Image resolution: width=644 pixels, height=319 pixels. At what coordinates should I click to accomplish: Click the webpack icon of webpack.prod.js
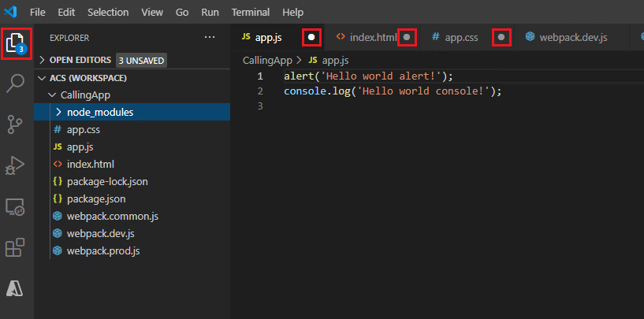pyautogui.click(x=58, y=250)
